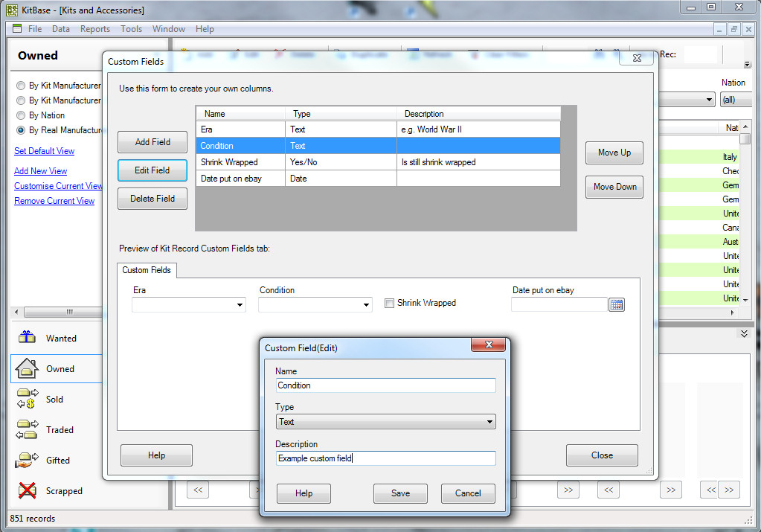Open the Type dropdown in Custom Field editor
The image size is (761, 532).
pyautogui.click(x=489, y=421)
